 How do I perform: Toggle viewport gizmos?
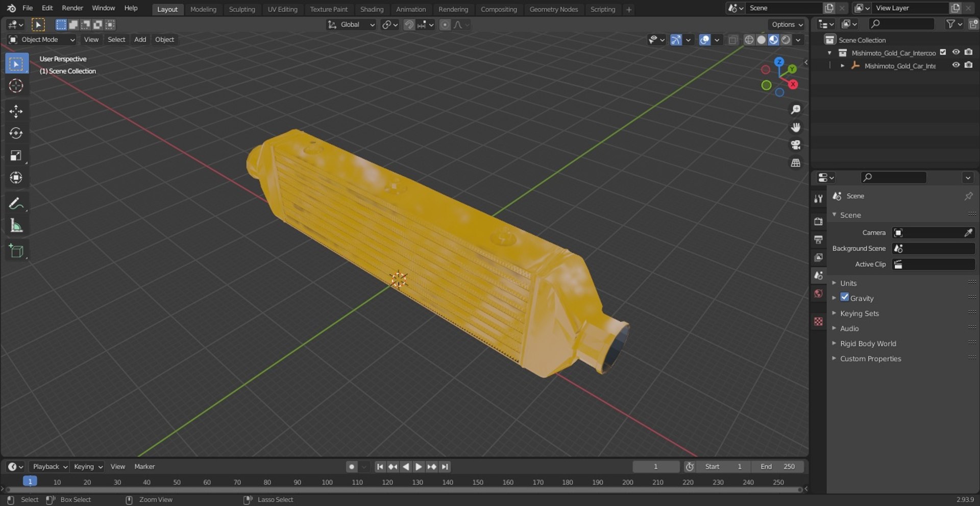(676, 40)
